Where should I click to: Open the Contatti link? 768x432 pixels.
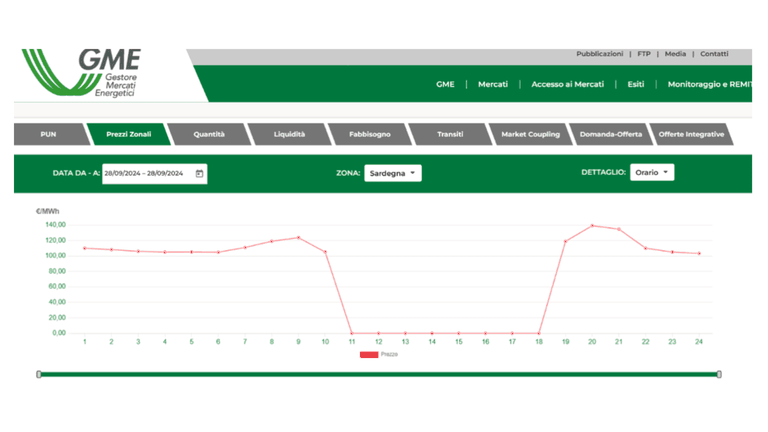tap(714, 54)
